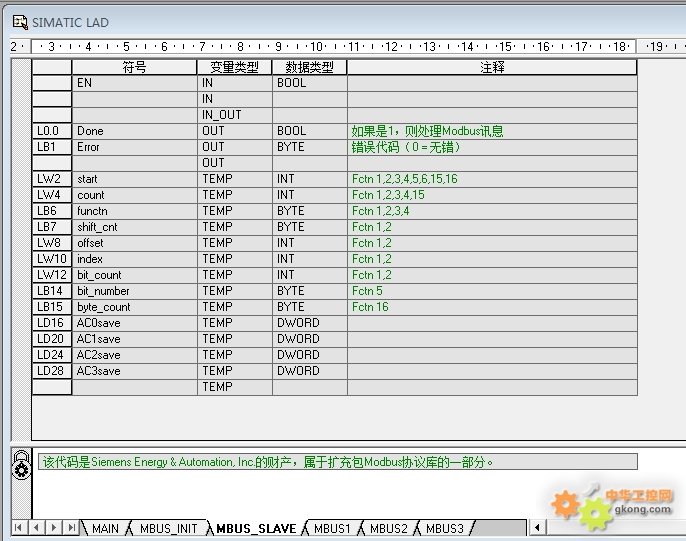The height and width of the screenshot is (541, 686).
Task: Click the Done row Modbus comment
Action: (x=427, y=131)
